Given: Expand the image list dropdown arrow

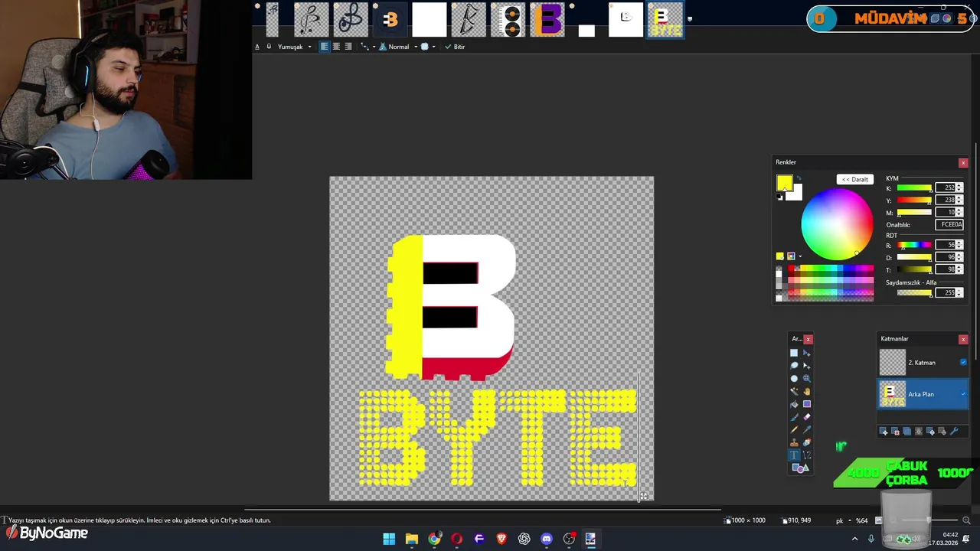Looking at the screenshot, I should click(x=690, y=20).
